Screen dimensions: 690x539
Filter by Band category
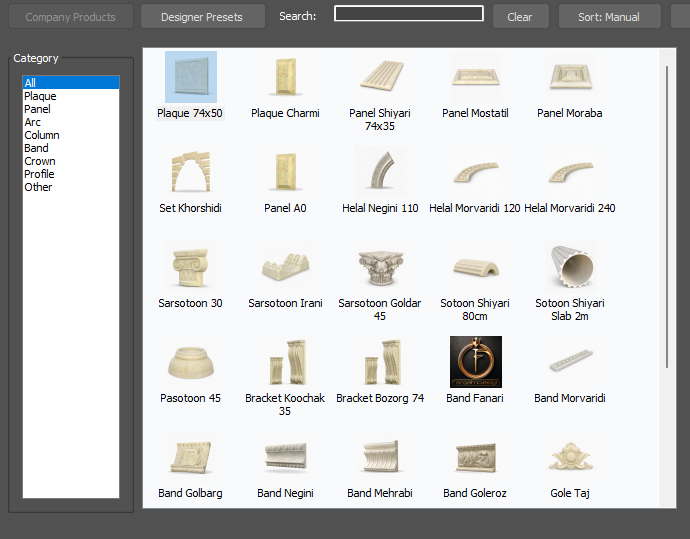tap(71, 148)
